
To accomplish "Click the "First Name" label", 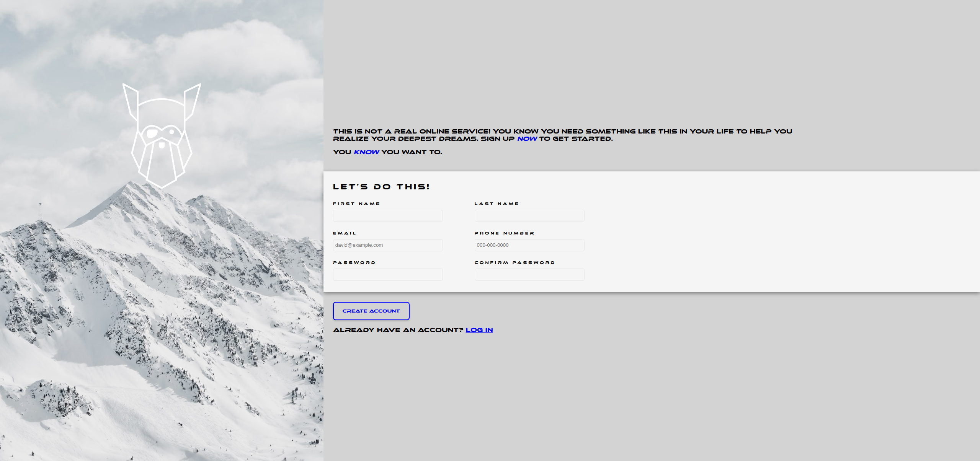I will (x=356, y=204).
